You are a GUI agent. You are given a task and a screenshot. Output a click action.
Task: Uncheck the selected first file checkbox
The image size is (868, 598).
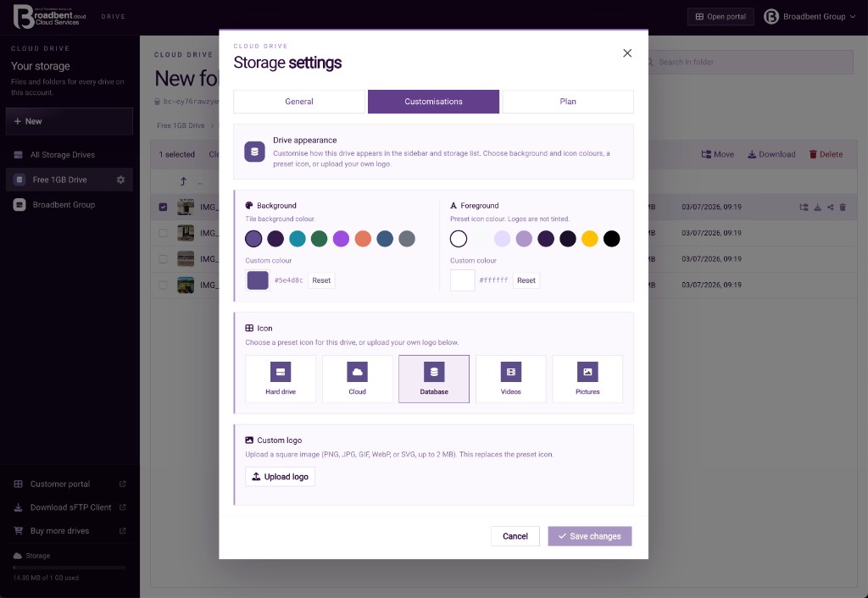pos(163,207)
